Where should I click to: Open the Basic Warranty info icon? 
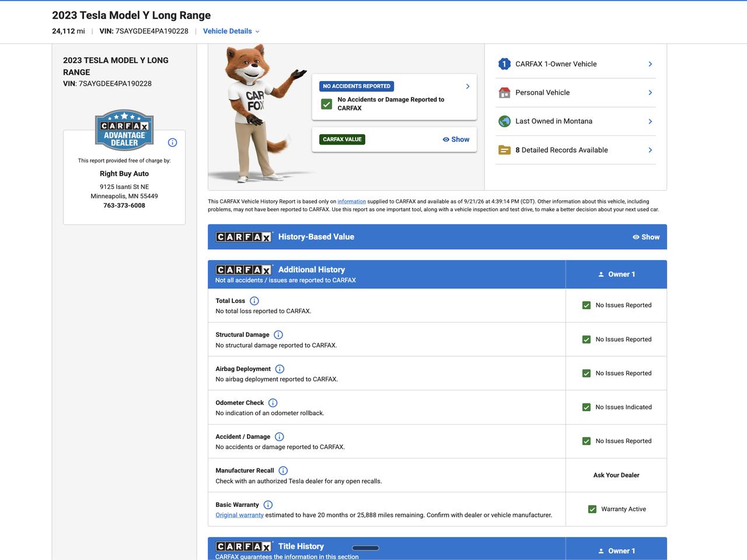pos(268,505)
